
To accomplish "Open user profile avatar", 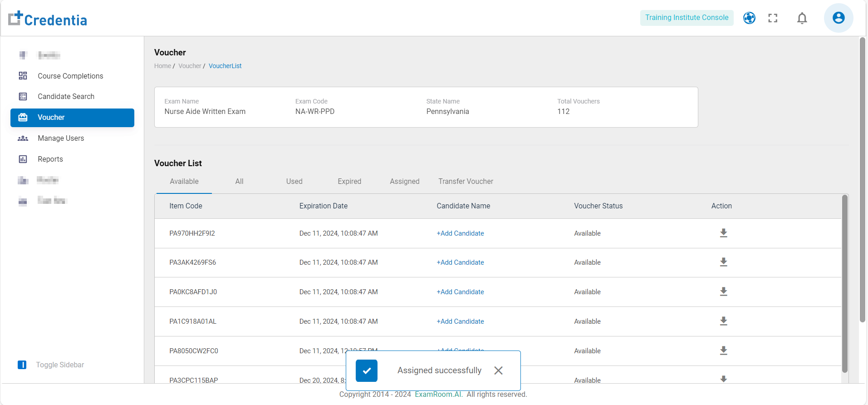I will coord(838,18).
